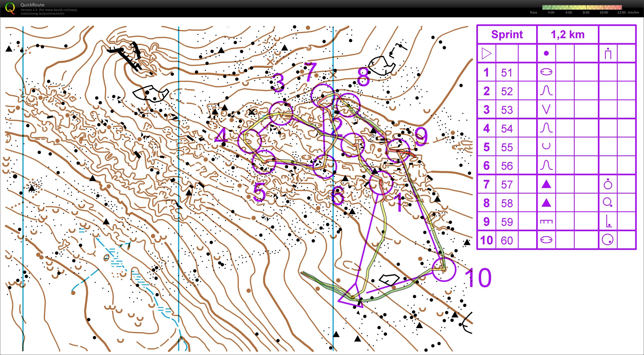Click the V-shaped reentrant symbol in row 3
The height and width of the screenshot is (355, 644).
[546, 109]
